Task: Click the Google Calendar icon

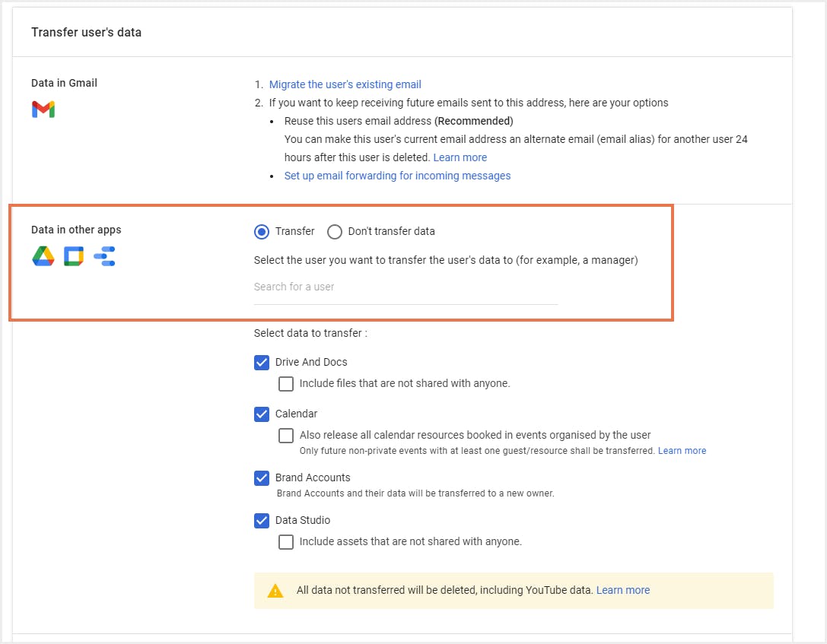Action: (x=74, y=257)
